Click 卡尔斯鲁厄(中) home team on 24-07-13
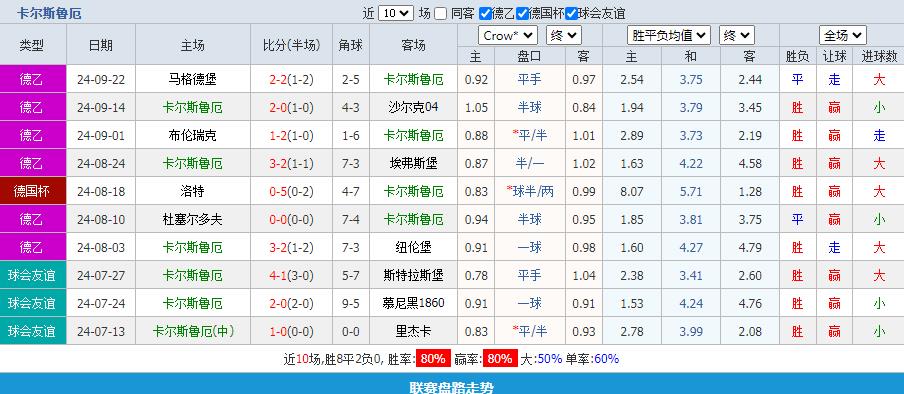Screen dimensions: 904x394 pos(193,332)
